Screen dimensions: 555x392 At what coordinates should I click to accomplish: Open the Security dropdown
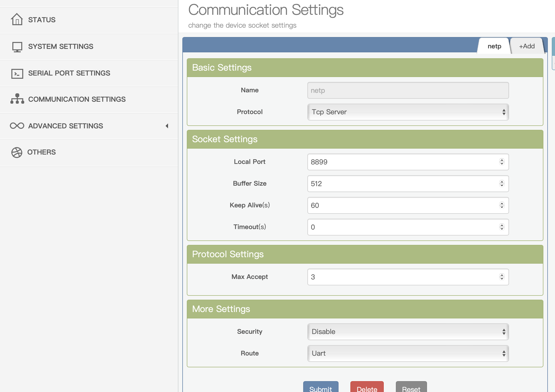click(408, 332)
